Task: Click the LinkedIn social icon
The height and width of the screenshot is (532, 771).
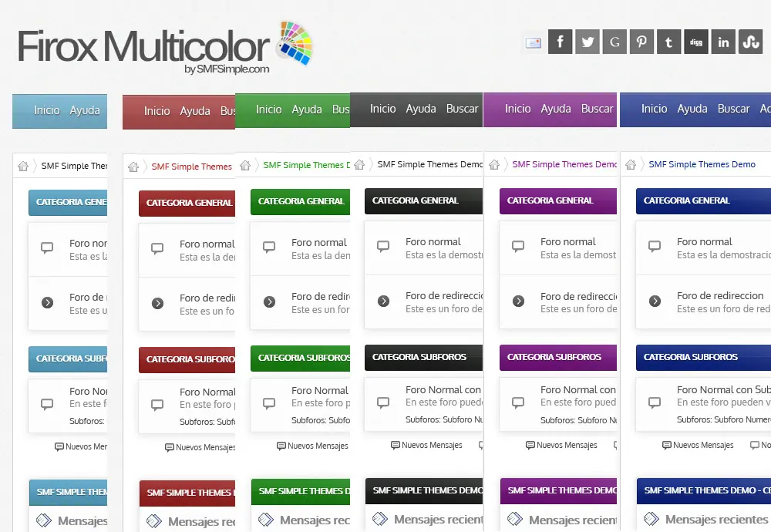Action: [723, 42]
